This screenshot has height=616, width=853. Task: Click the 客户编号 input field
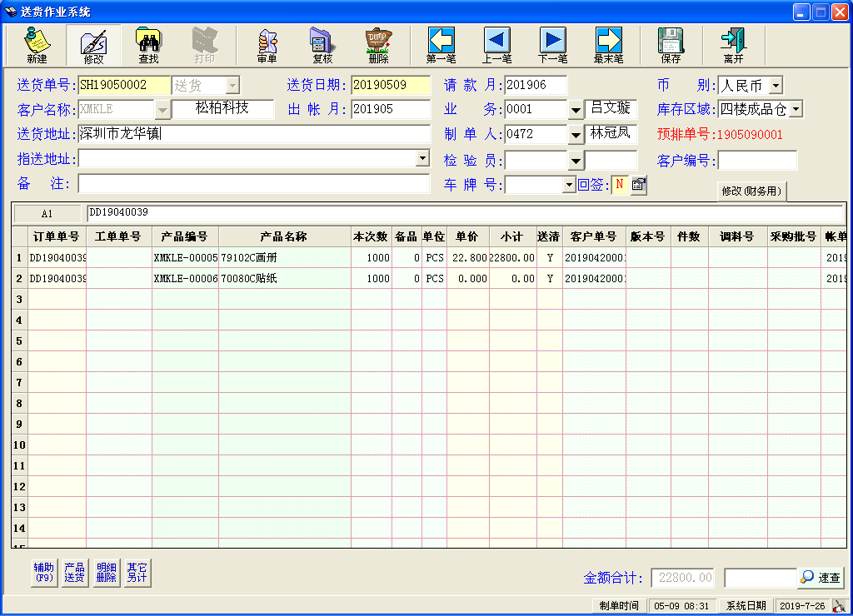pyautogui.click(x=757, y=161)
